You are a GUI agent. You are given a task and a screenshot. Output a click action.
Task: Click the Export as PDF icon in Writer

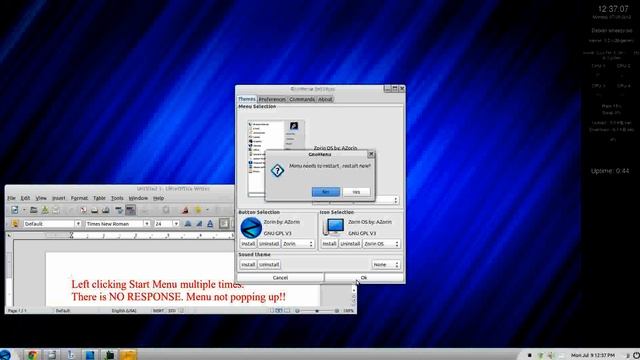click(83, 210)
